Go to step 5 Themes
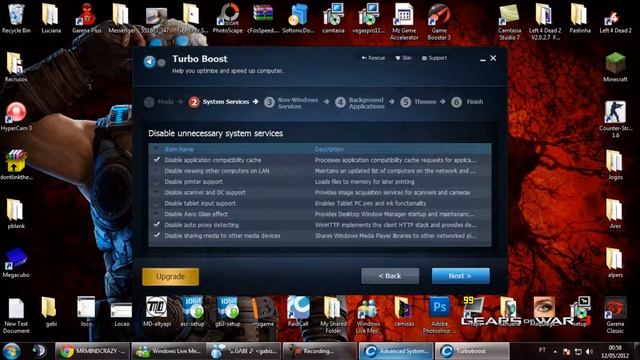Screen dimensions: 640x360 click(x=418, y=102)
